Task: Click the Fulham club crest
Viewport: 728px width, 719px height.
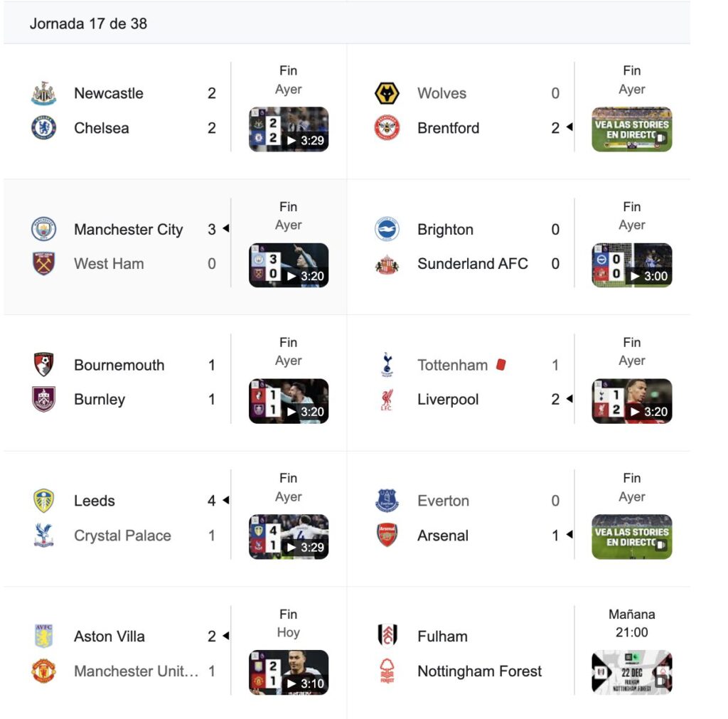Action: point(387,636)
